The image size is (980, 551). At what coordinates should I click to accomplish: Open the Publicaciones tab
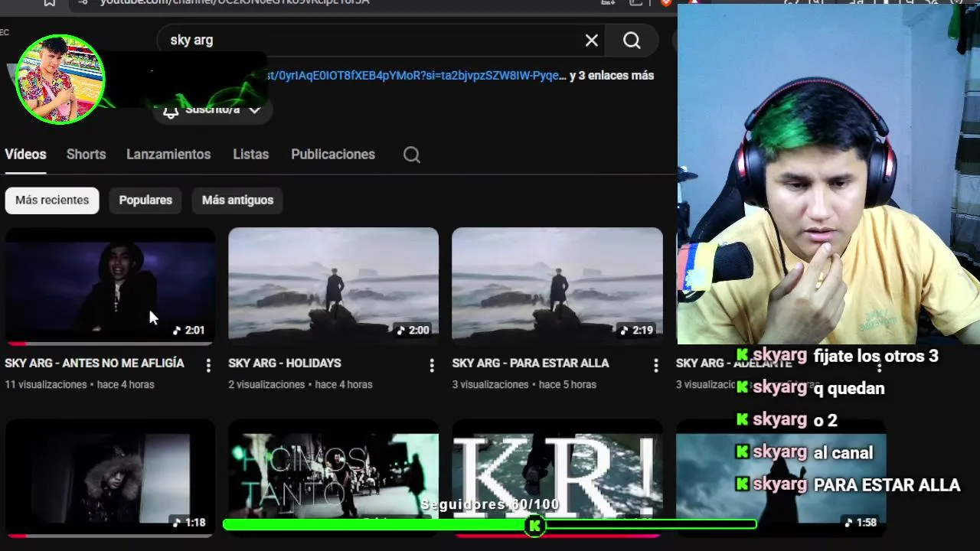(x=333, y=155)
